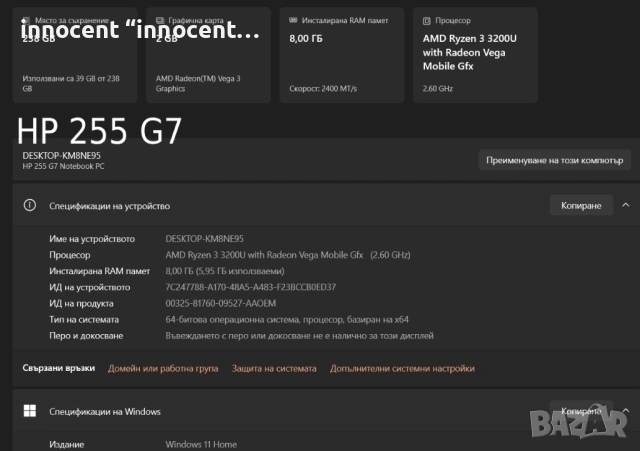Click the Тип на системата label

(x=84, y=320)
